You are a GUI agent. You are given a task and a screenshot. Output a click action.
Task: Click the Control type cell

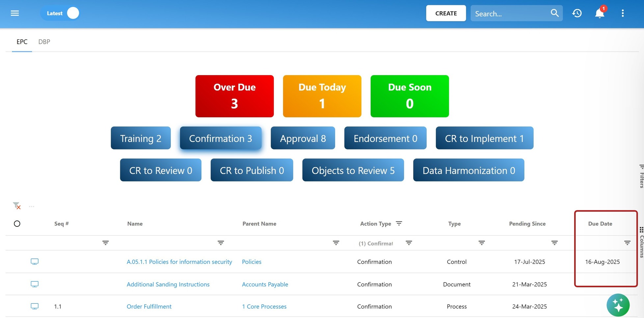(457, 262)
